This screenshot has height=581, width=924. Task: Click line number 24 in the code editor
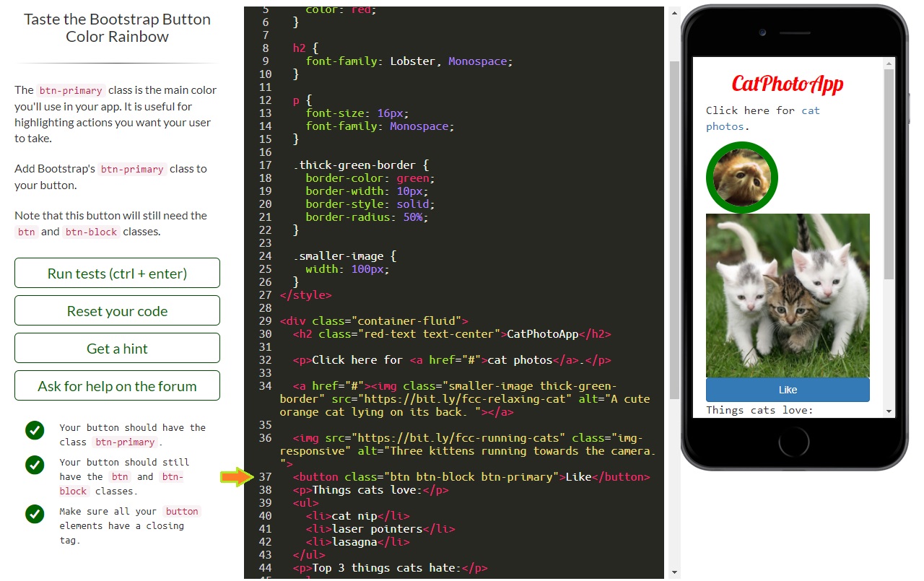265,255
